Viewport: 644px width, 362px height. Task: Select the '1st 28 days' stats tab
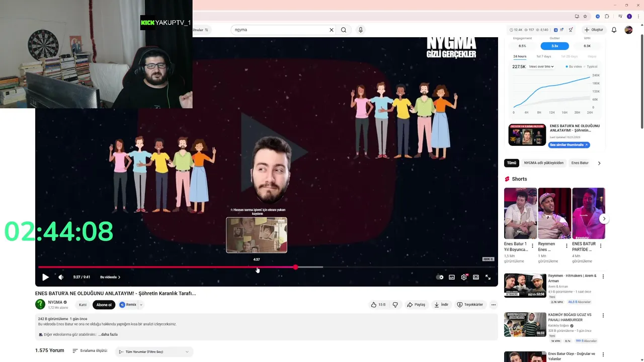pyautogui.click(x=570, y=56)
